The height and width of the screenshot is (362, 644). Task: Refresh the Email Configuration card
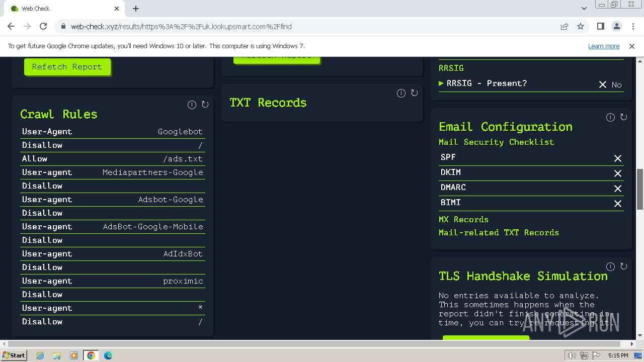[x=623, y=117]
